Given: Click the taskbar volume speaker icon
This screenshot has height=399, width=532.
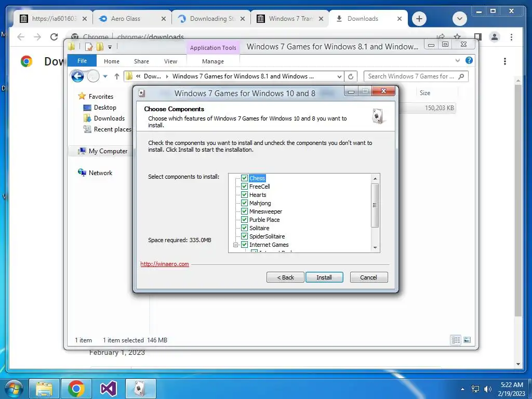Looking at the screenshot, I should click(487, 389).
